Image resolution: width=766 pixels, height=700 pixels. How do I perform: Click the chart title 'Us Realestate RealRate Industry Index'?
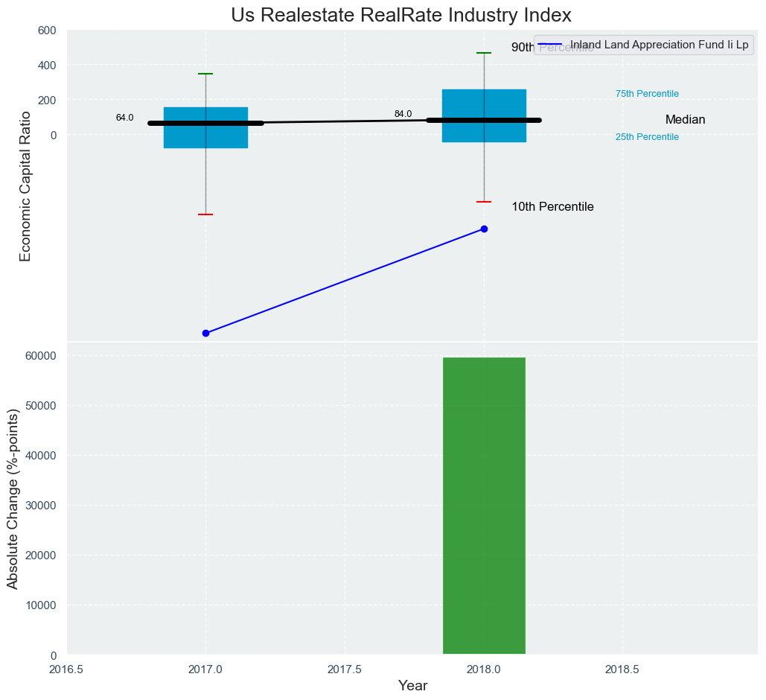[401, 15]
